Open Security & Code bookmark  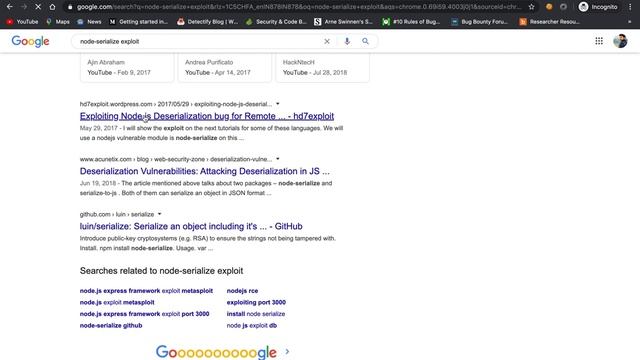tap(276, 22)
